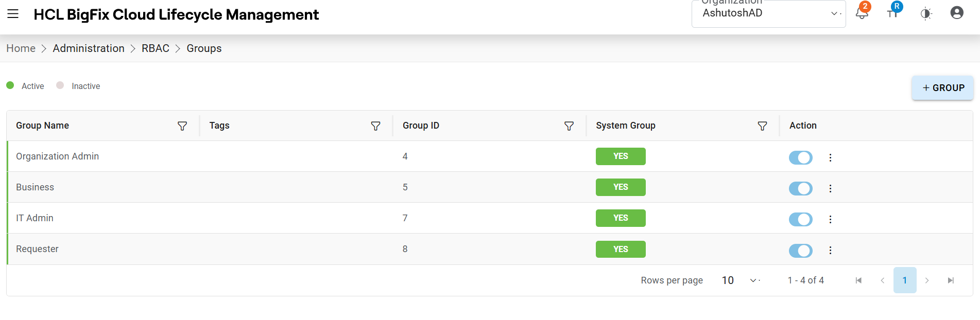
Task: Open the Requester row's three-dot menu
Action: click(830, 251)
